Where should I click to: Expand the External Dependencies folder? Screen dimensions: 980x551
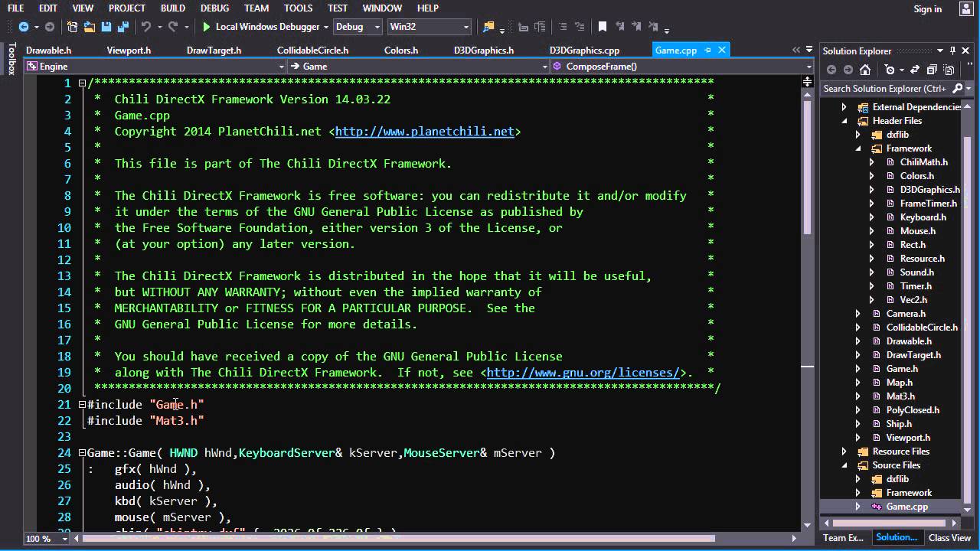[844, 107]
